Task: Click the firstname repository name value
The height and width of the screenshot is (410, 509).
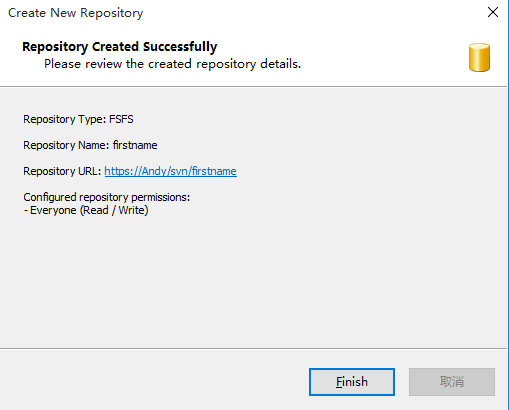Action: (135, 145)
